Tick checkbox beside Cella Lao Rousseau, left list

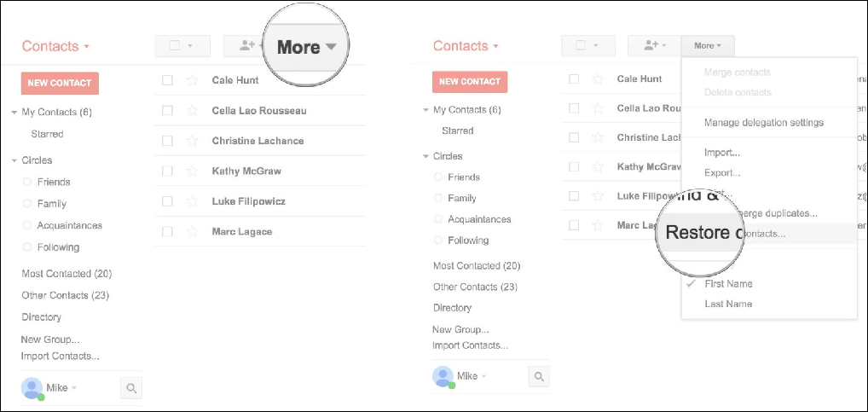[167, 111]
